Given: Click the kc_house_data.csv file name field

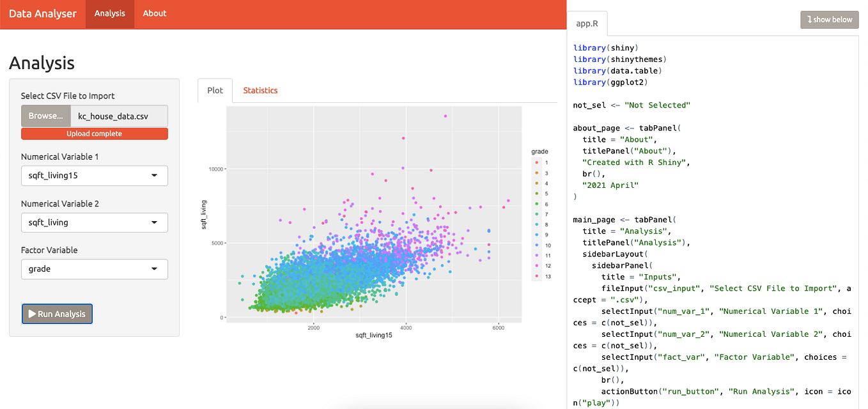Looking at the screenshot, I should (x=119, y=116).
